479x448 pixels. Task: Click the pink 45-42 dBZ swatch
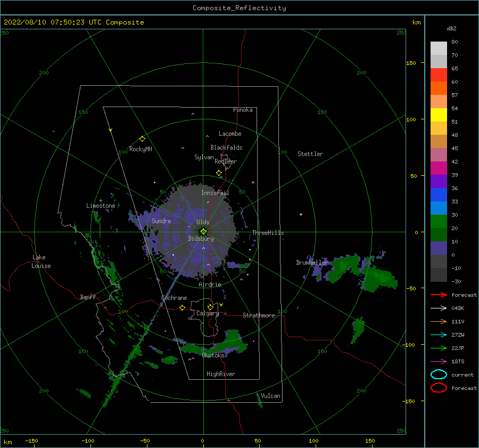click(439, 154)
